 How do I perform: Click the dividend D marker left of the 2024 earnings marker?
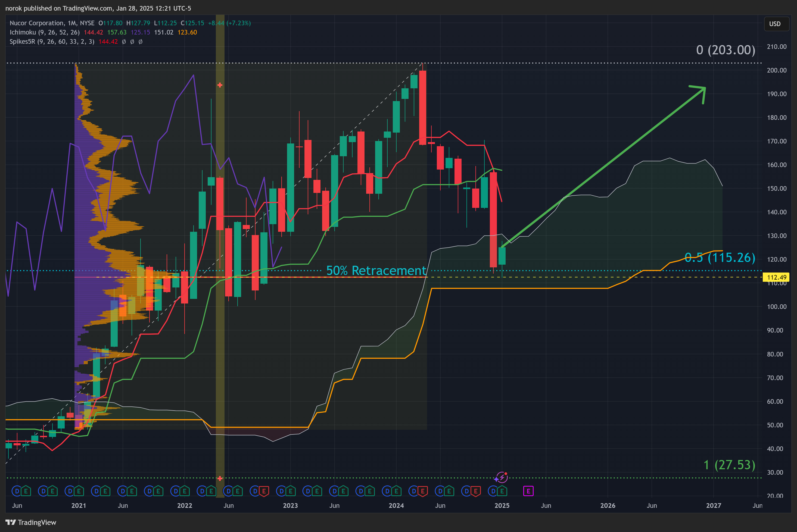(387, 491)
